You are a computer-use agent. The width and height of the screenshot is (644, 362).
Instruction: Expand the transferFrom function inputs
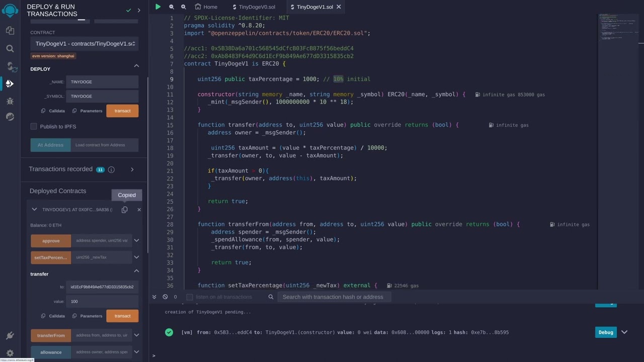point(136,335)
